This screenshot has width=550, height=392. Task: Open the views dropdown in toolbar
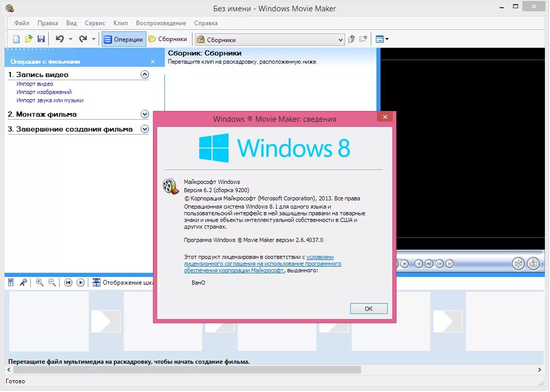[382, 39]
